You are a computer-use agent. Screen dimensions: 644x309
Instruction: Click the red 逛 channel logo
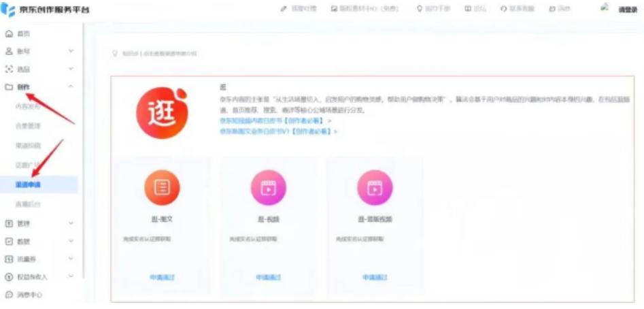click(162, 114)
